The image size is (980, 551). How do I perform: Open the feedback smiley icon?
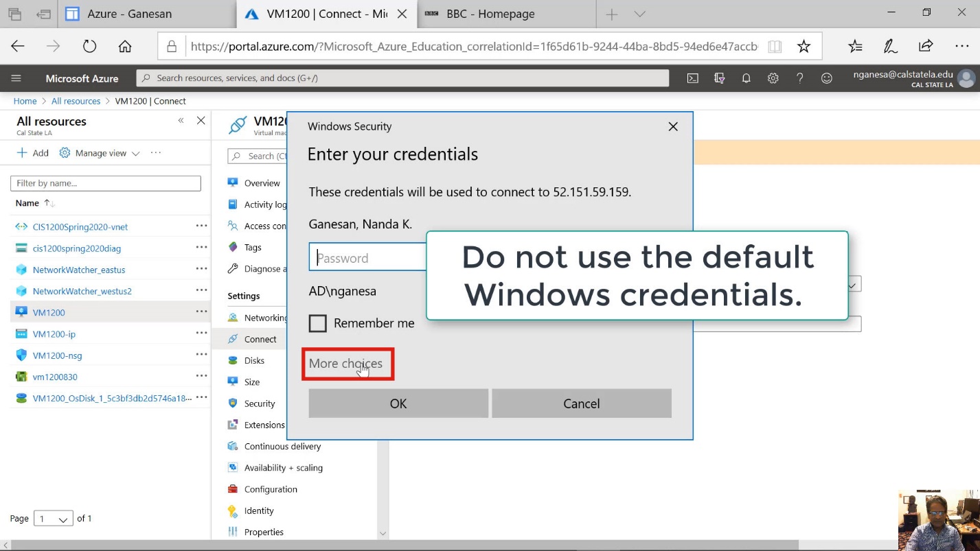[827, 78]
